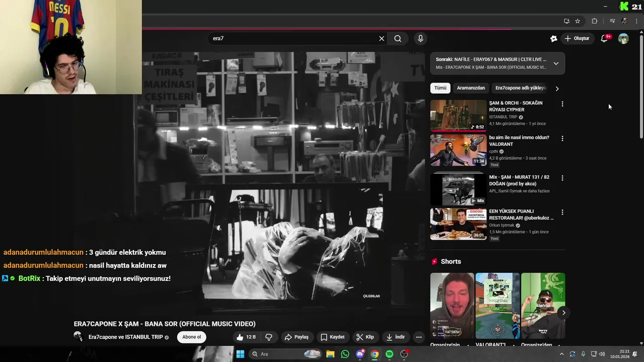Viewport: 644px width, 362px height.
Task: Open the Windows Start menu
Action: [x=240, y=354]
